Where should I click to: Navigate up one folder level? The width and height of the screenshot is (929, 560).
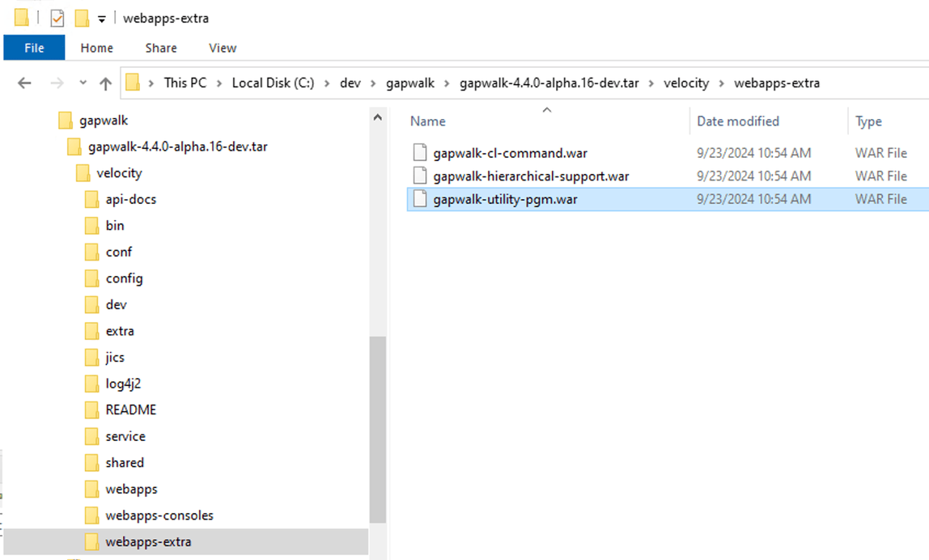coord(106,83)
